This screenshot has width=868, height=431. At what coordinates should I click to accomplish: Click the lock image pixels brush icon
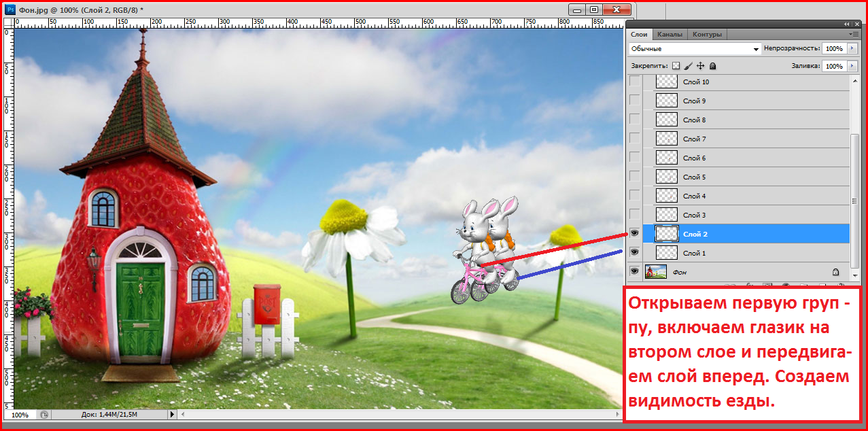click(688, 66)
